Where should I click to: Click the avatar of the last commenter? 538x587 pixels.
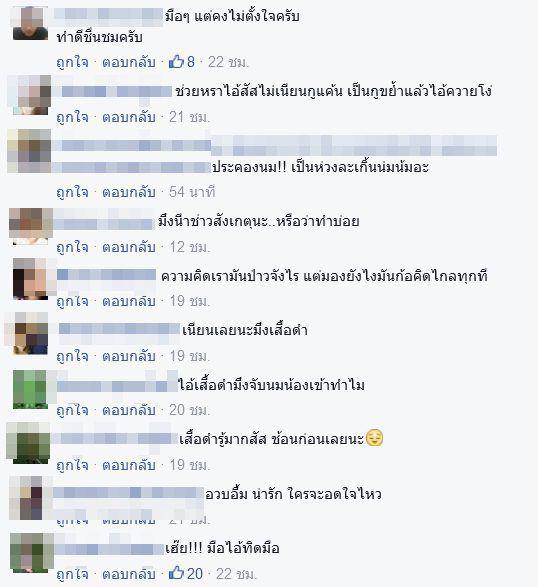tap(30, 553)
